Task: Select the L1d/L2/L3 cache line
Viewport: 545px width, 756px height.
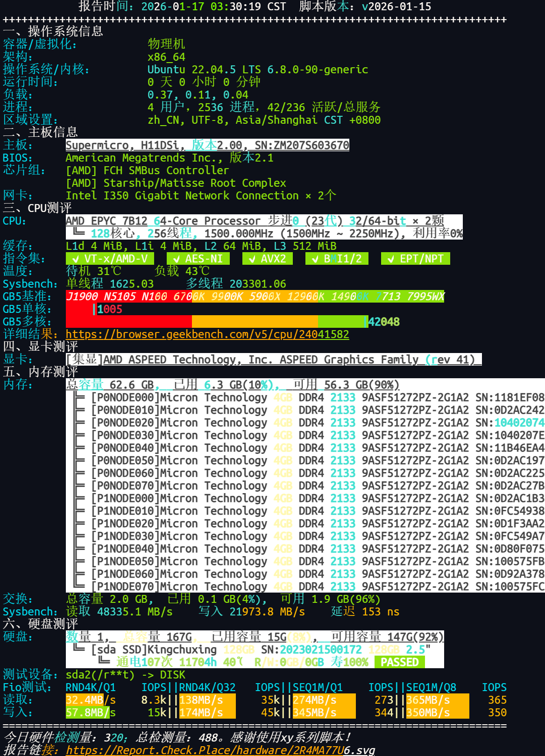Action: [201, 246]
